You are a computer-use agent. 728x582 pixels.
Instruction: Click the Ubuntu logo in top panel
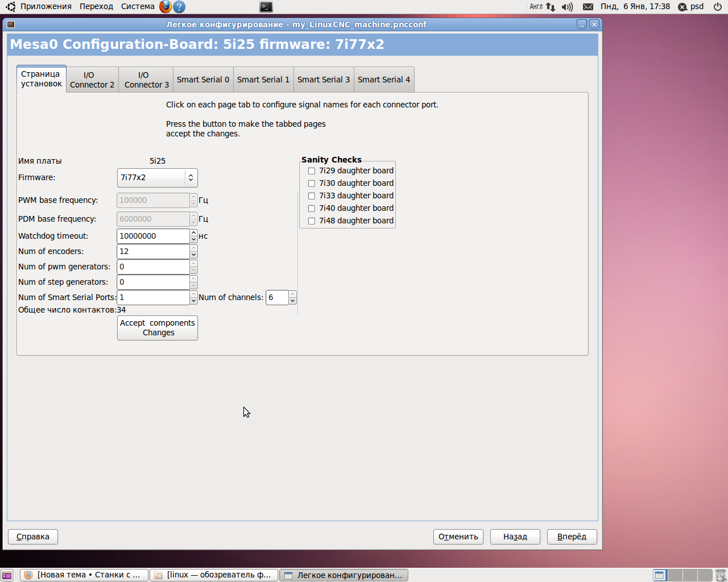tap(10, 7)
